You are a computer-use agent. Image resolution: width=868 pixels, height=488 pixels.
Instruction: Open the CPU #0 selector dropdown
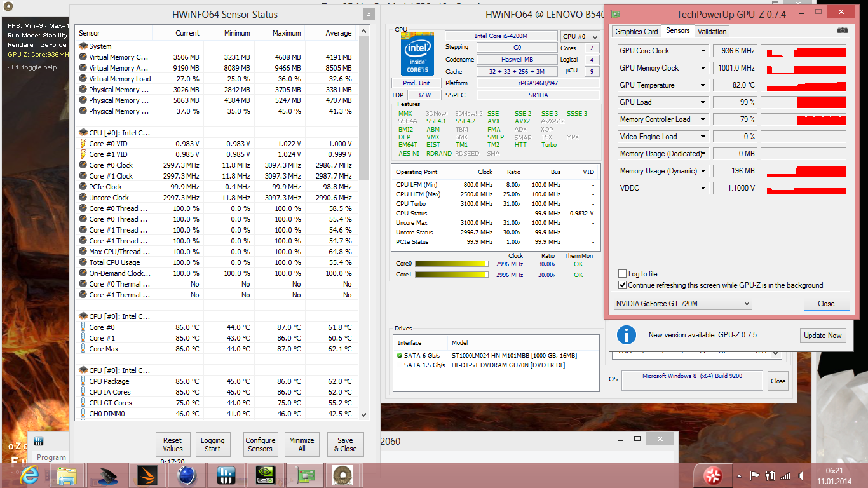(x=580, y=37)
